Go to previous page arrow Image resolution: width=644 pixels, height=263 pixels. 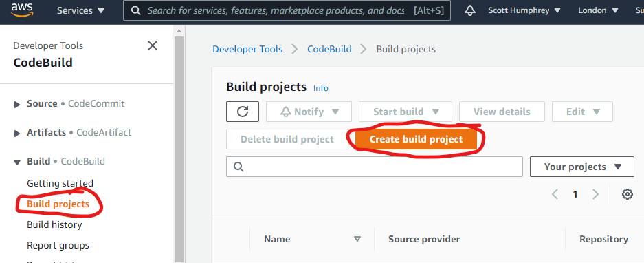[x=555, y=194]
